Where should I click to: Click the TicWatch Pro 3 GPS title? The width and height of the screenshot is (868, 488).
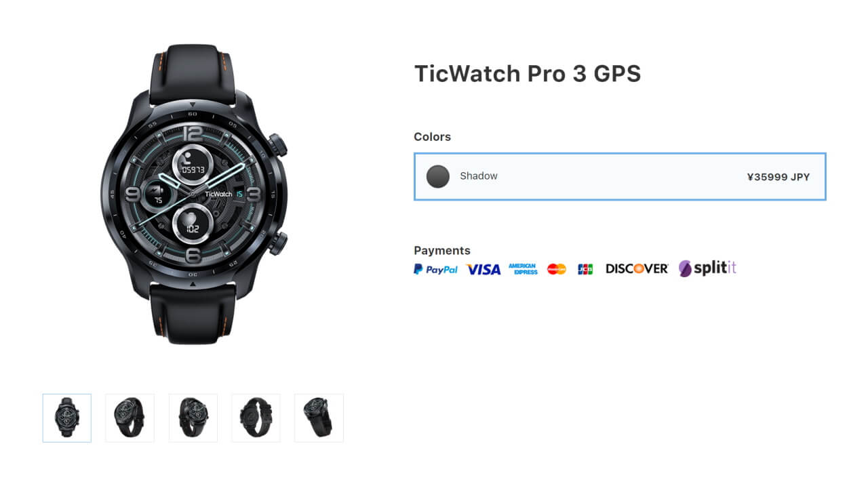pyautogui.click(x=528, y=73)
